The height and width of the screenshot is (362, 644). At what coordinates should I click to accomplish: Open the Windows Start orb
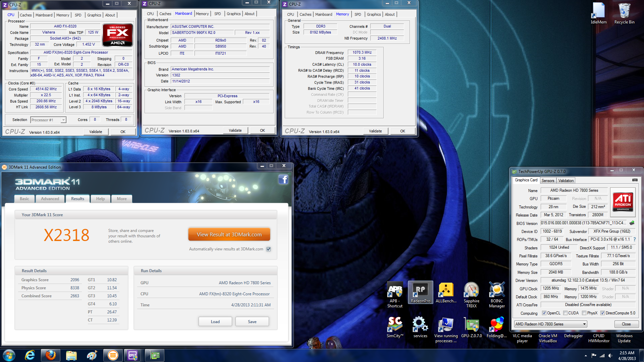pos(9,355)
